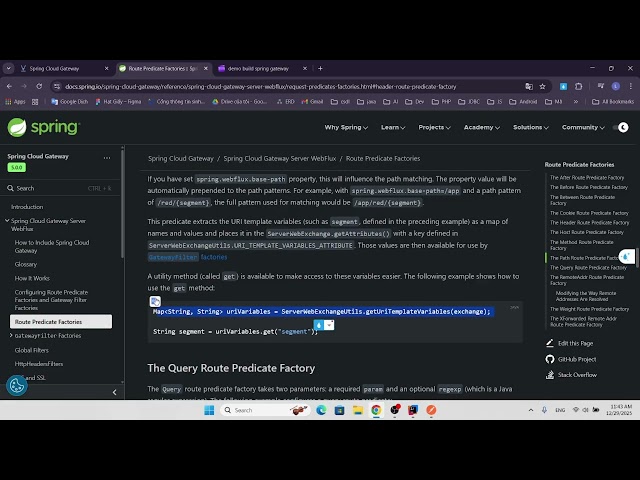Click the Spring logo
The height and width of the screenshot is (480, 640).
tap(44, 127)
